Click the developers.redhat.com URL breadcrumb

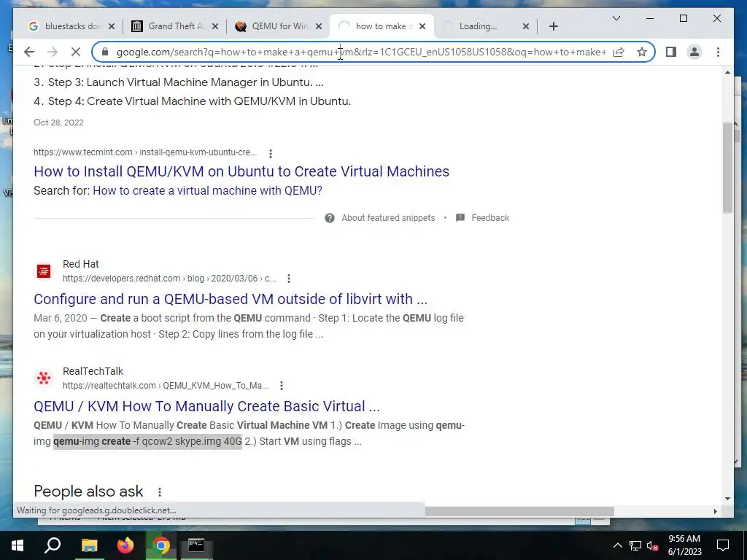[x=169, y=279]
